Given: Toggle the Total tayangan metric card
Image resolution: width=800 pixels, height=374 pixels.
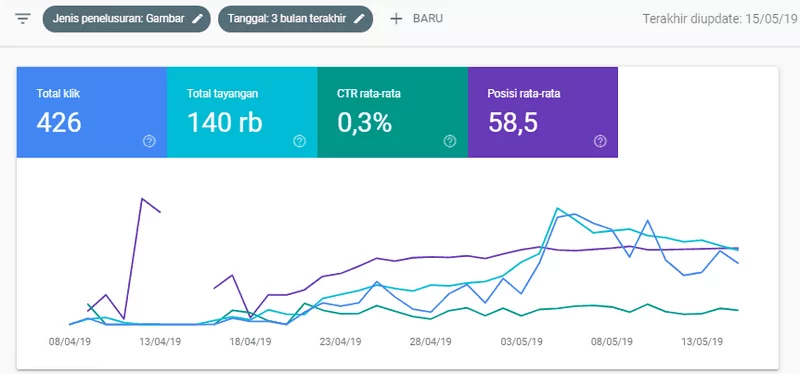Looking at the screenshot, I should point(242,112).
